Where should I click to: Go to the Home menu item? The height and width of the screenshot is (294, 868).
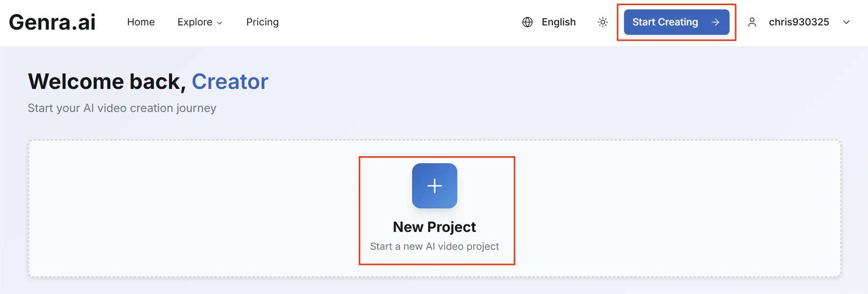pos(141,22)
